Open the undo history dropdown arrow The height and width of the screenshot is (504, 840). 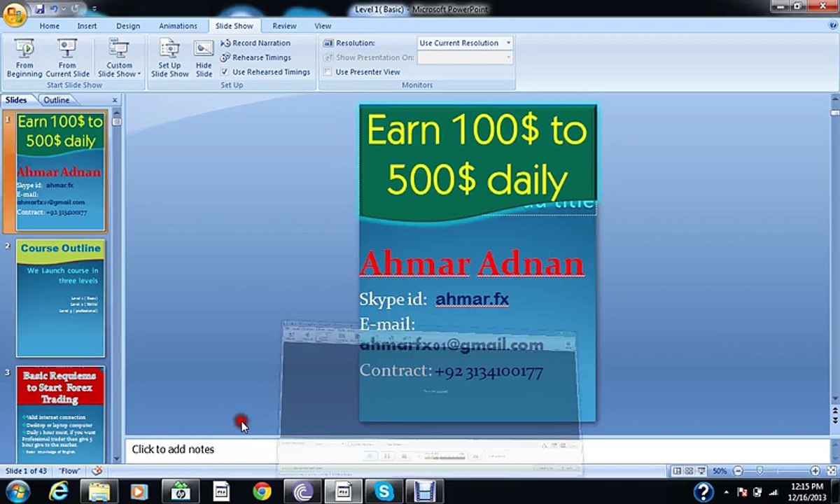coord(63,10)
